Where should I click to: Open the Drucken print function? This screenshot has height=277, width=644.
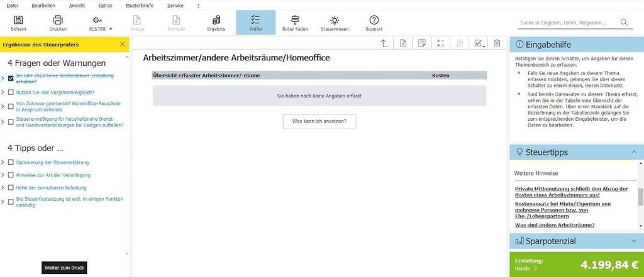[58, 22]
